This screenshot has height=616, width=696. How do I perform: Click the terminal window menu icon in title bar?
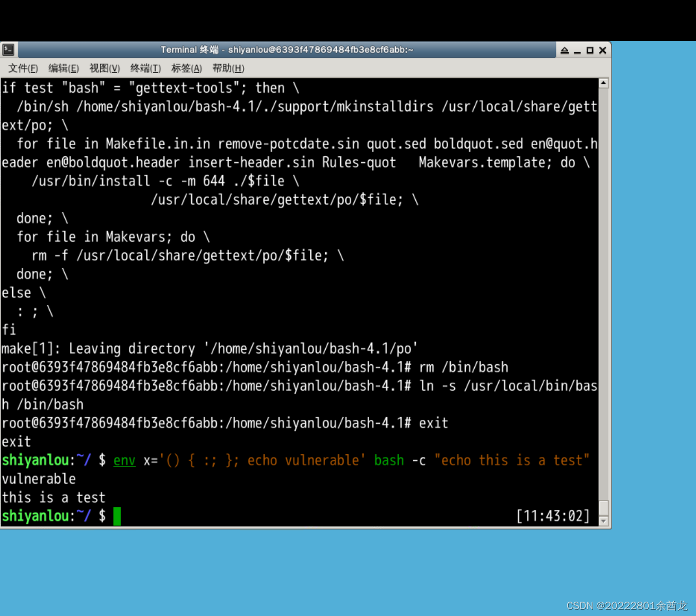[x=8, y=50]
